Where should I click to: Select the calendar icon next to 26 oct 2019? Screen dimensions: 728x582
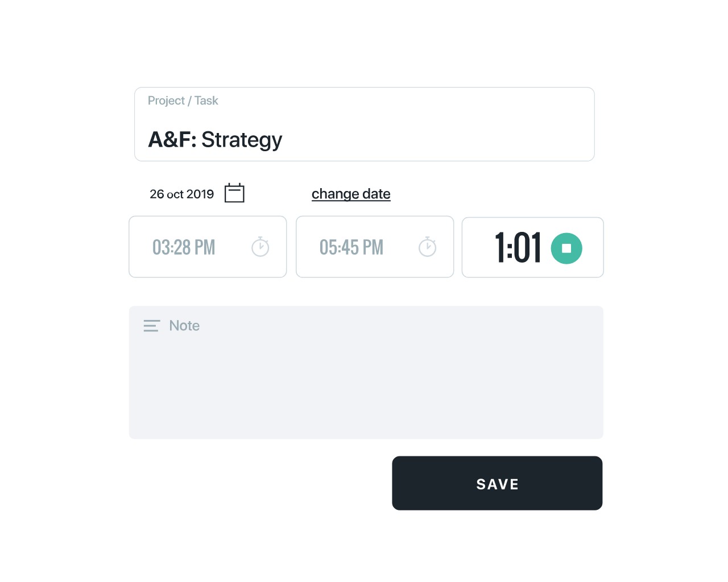tap(234, 193)
